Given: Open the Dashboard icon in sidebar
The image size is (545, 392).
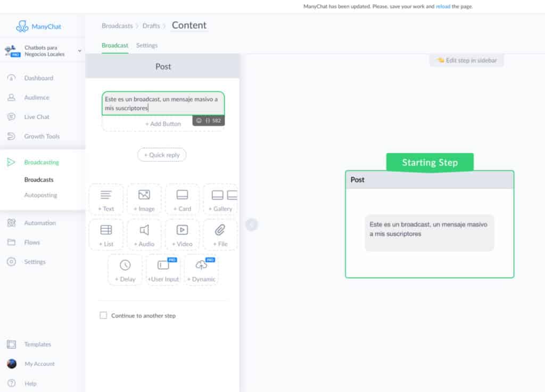Looking at the screenshot, I should (x=12, y=78).
